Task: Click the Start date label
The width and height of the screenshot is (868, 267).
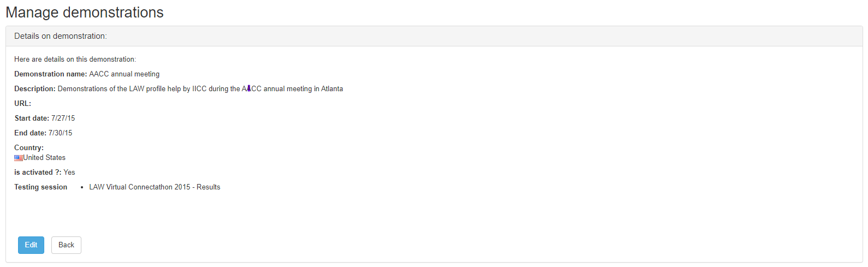Action: pos(32,118)
